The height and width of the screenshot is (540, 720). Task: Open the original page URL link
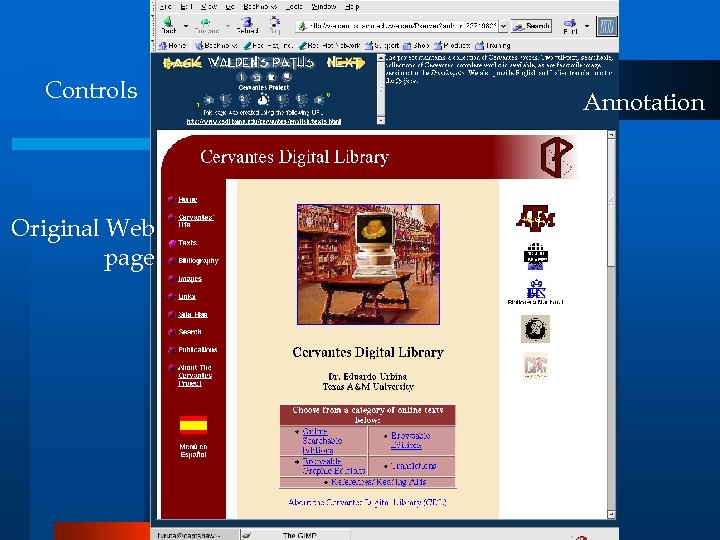(x=264, y=121)
